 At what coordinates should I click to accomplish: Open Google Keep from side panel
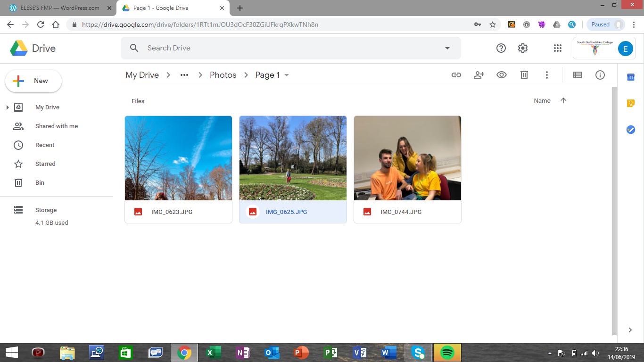(x=631, y=103)
